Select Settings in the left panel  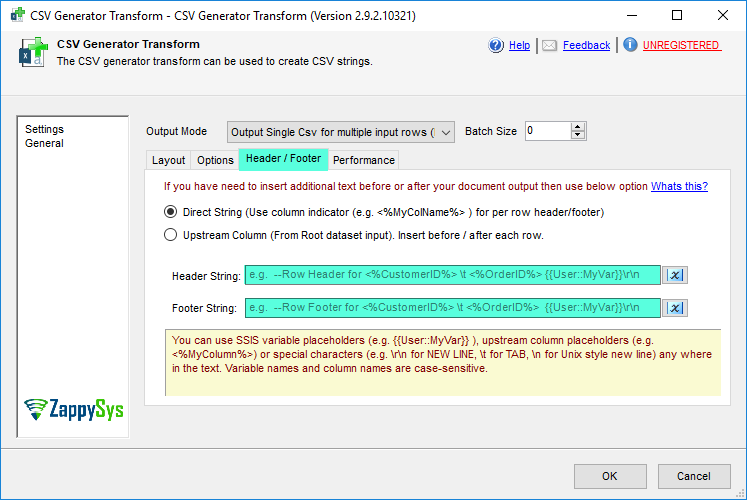pyautogui.click(x=44, y=129)
